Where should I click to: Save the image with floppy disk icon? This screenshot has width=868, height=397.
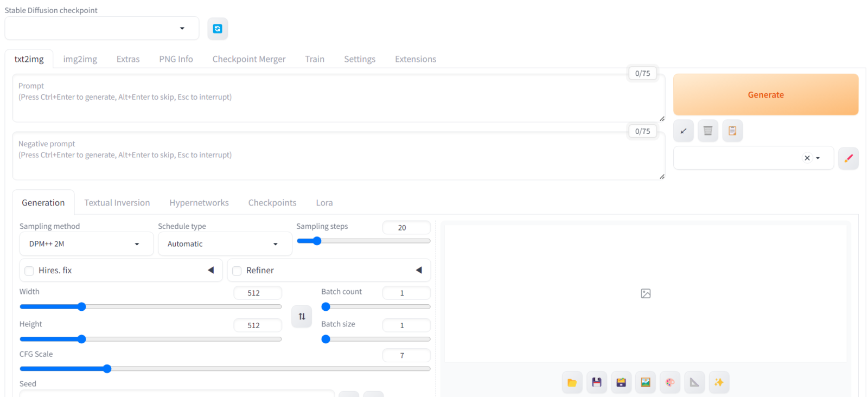tap(597, 382)
